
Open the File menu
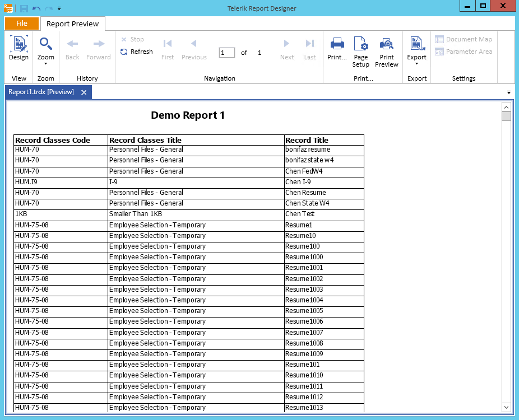21,24
